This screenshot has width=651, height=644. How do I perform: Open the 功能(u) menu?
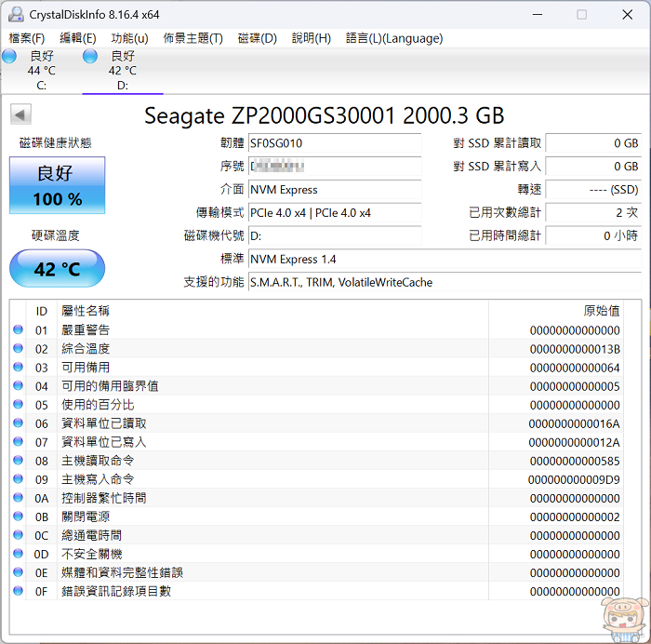click(x=129, y=38)
